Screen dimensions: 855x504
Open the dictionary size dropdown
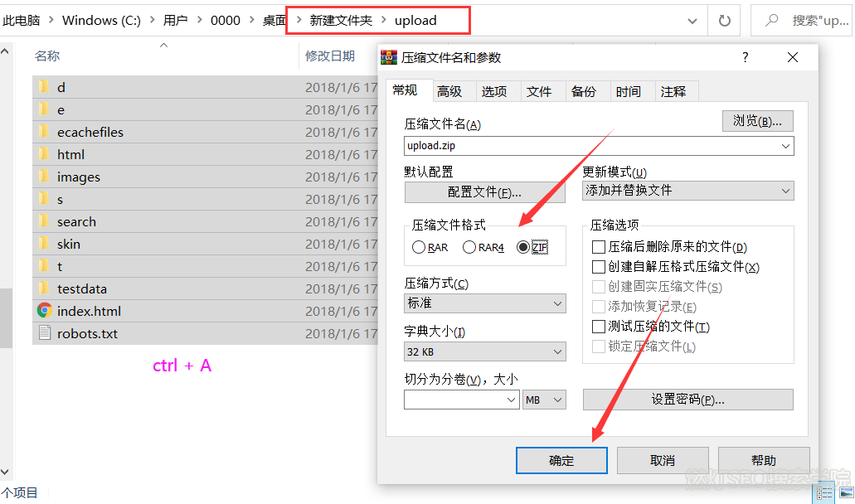click(x=557, y=351)
